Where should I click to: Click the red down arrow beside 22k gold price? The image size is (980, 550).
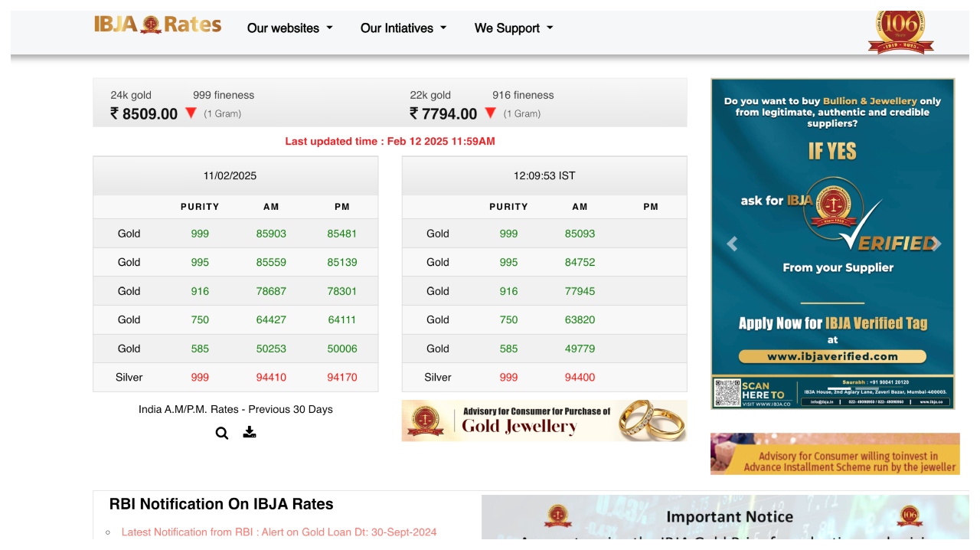pyautogui.click(x=491, y=113)
